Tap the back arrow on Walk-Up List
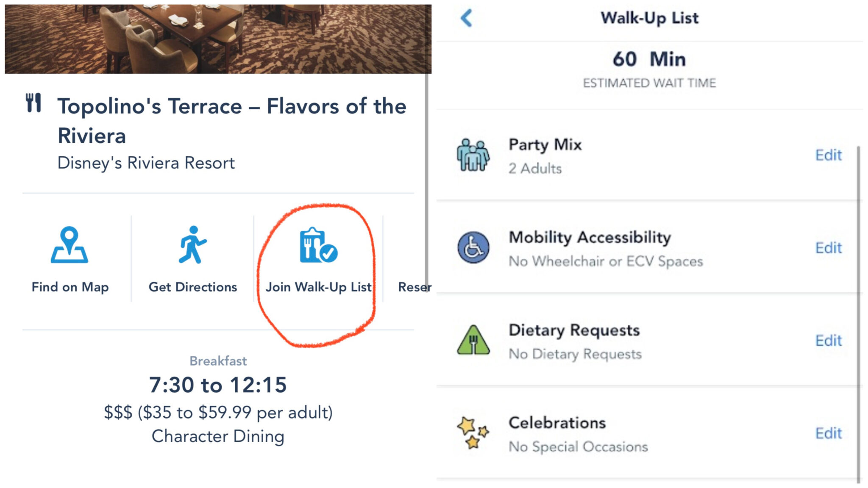 [466, 18]
